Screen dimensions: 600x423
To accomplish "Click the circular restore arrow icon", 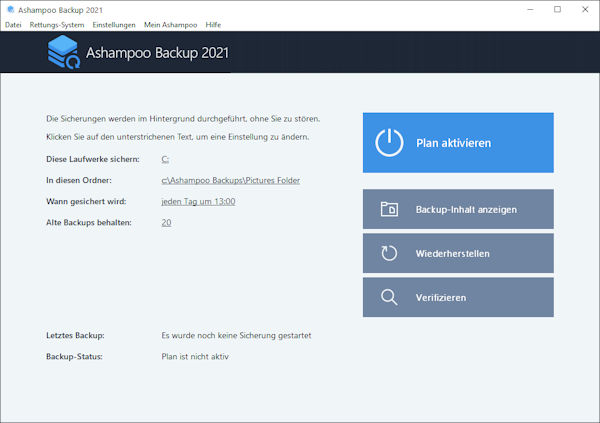I will 389,253.
